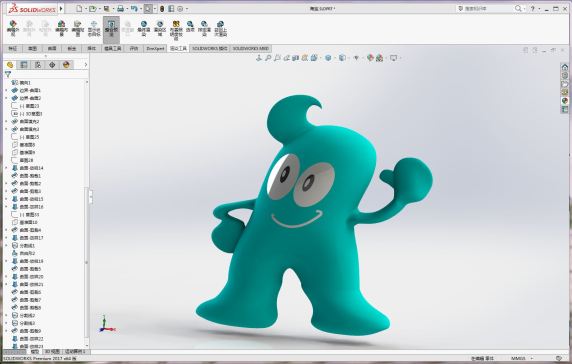Open the dropdown arrow next to Undo
This screenshot has width=572, height=364.
141,9
